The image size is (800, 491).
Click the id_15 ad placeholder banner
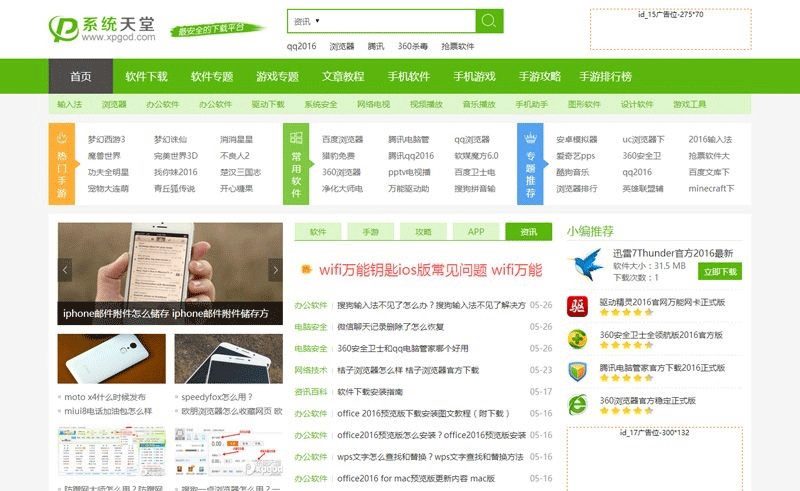tap(670, 29)
